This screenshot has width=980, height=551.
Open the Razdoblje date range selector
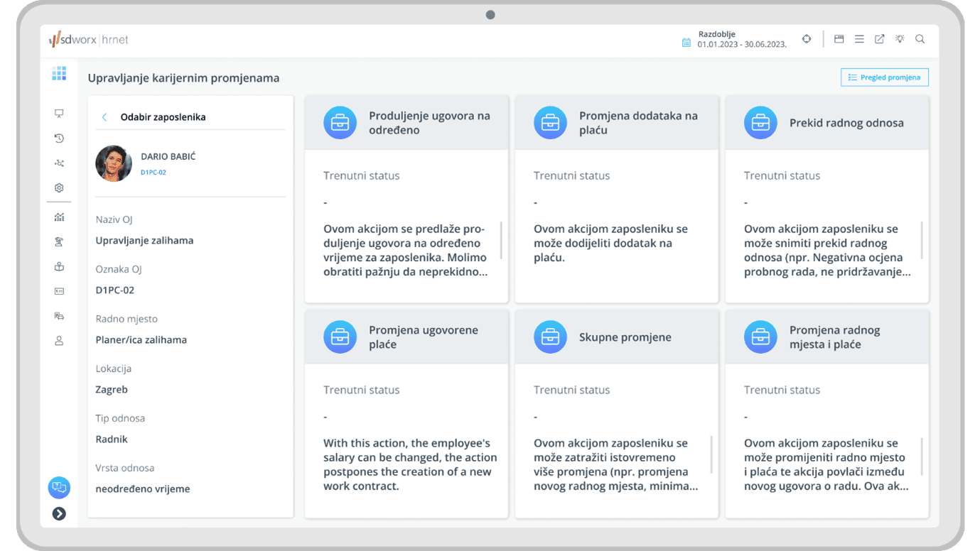[742, 39]
